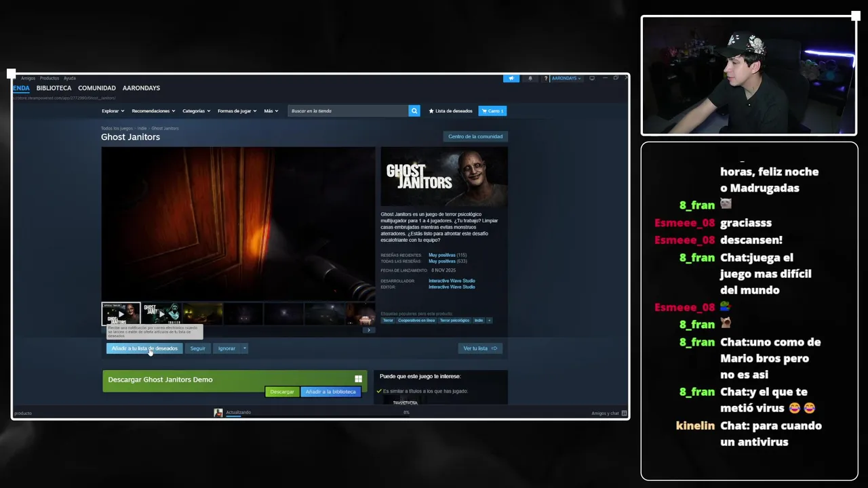Open Carro cart button
The height and width of the screenshot is (488, 868).
[492, 110]
